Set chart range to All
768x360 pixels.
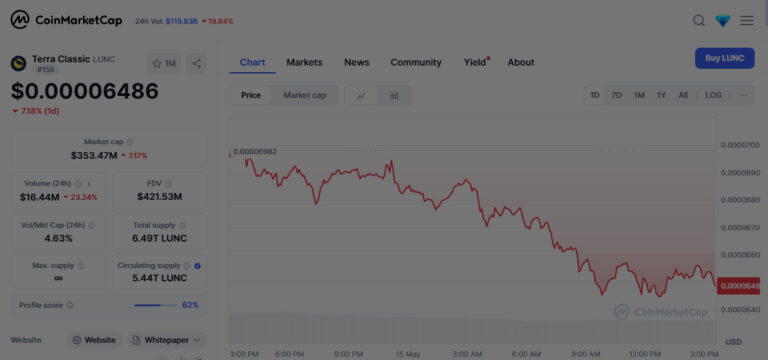click(683, 96)
